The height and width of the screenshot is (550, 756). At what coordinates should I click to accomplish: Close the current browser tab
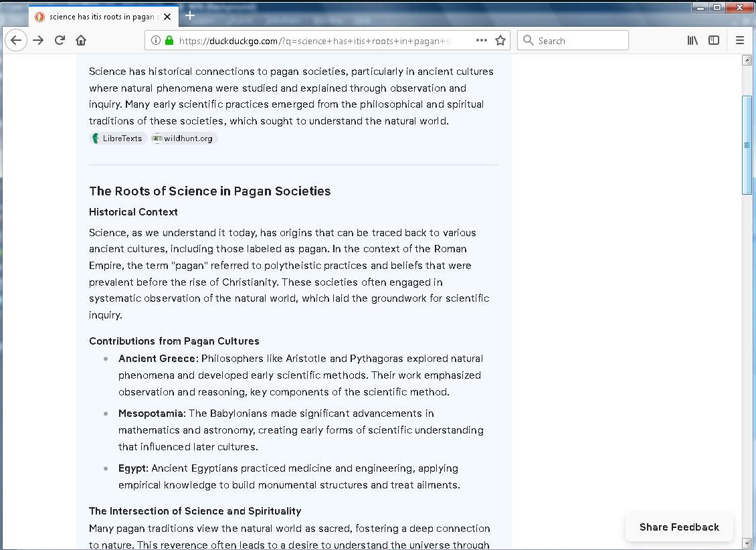pos(167,17)
